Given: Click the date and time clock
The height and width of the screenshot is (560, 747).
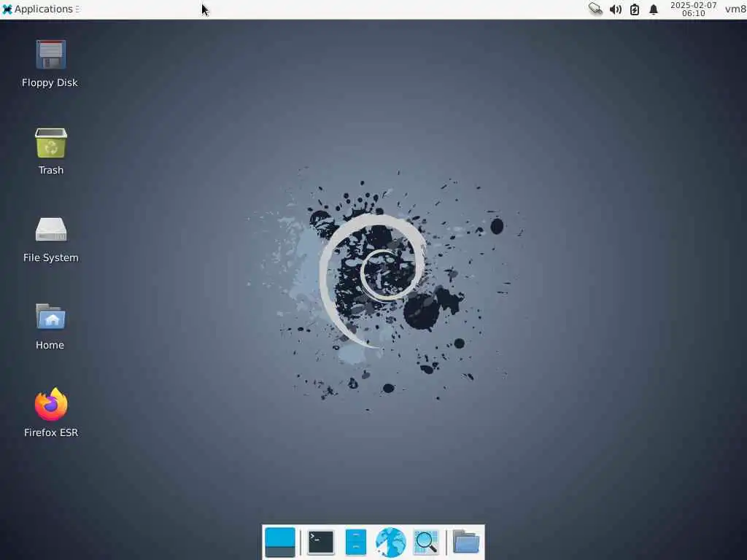Looking at the screenshot, I should [693, 9].
